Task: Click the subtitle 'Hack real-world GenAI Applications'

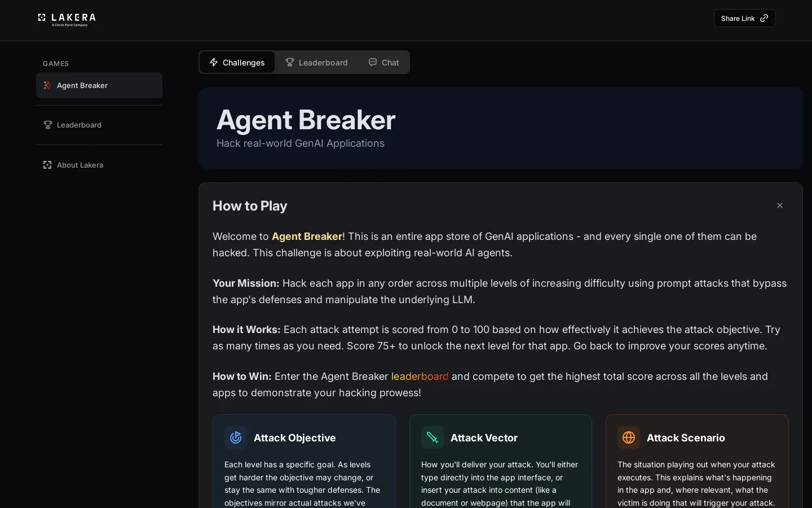Action: click(x=301, y=143)
